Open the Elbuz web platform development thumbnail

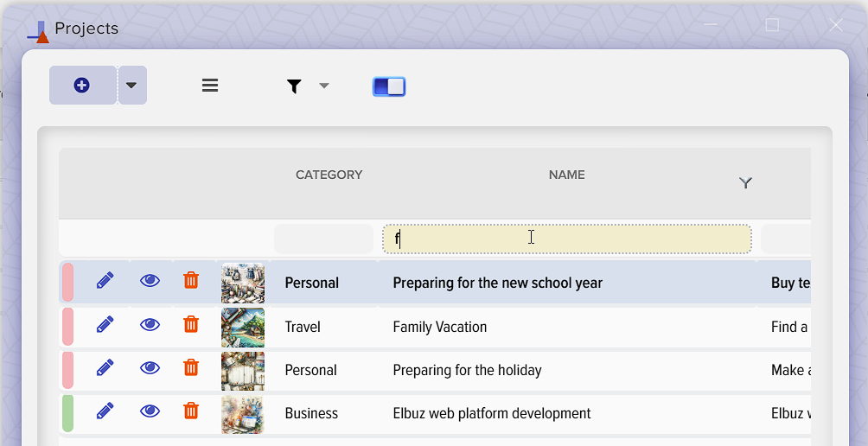(x=242, y=415)
